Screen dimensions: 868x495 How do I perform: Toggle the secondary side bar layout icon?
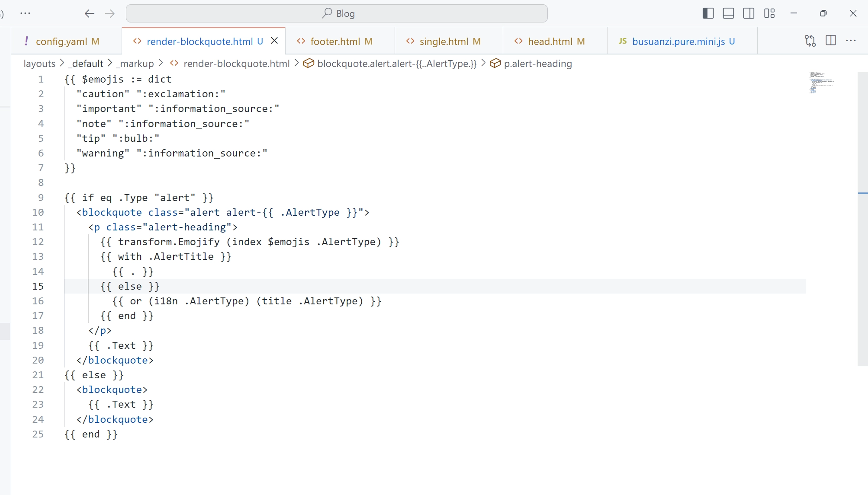click(x=749, y=13)
